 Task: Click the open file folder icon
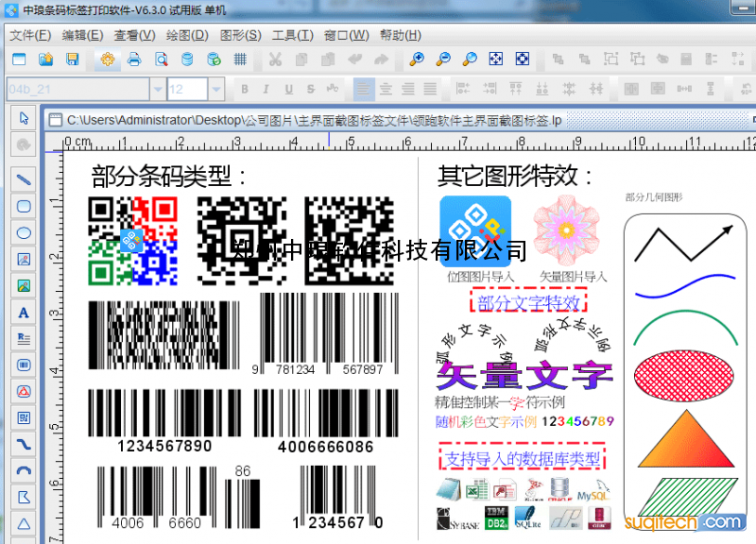45,59
